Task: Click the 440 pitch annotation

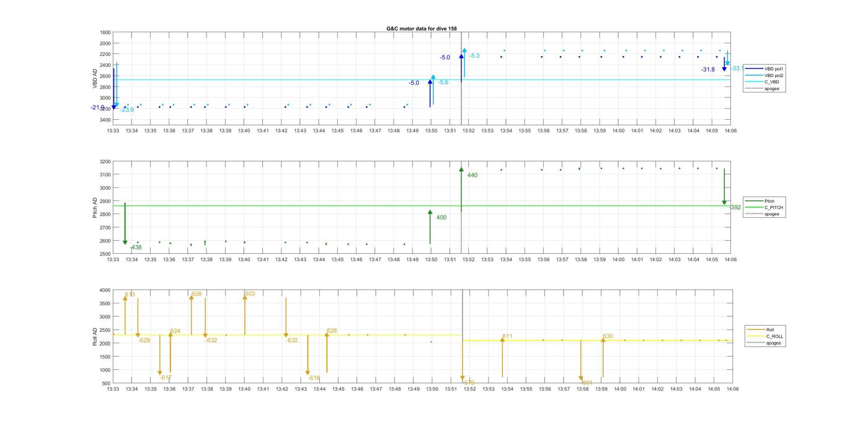Action: [472, 176]
